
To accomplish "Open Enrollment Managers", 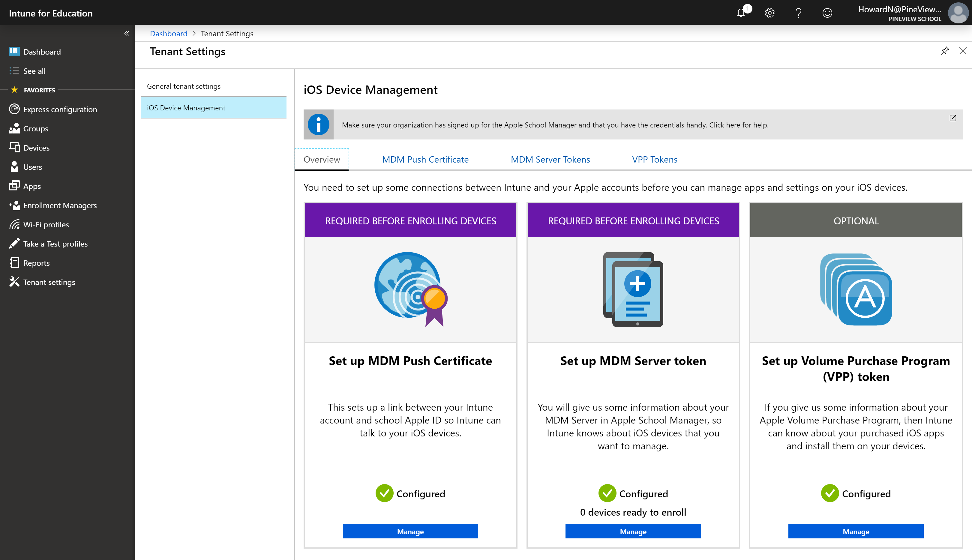I will pyautogui.click(x=60, y=205).
